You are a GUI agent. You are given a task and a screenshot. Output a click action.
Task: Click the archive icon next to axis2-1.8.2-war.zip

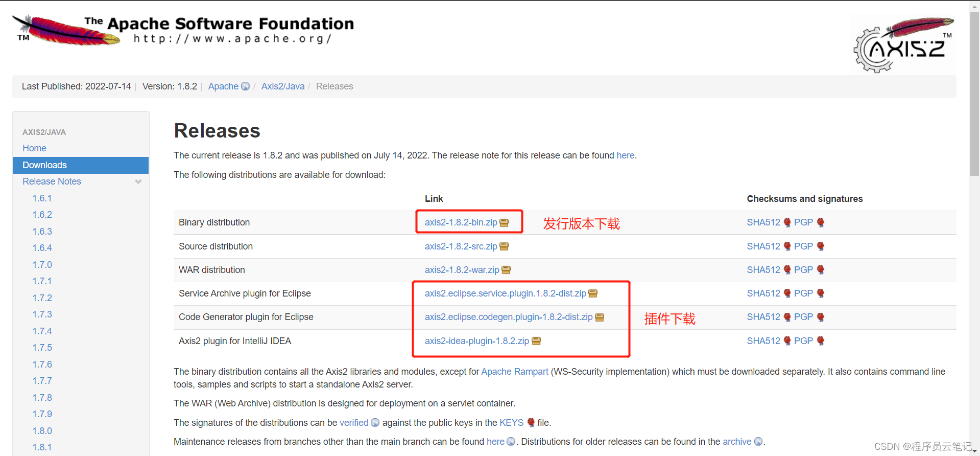click(x=506, y=270)
